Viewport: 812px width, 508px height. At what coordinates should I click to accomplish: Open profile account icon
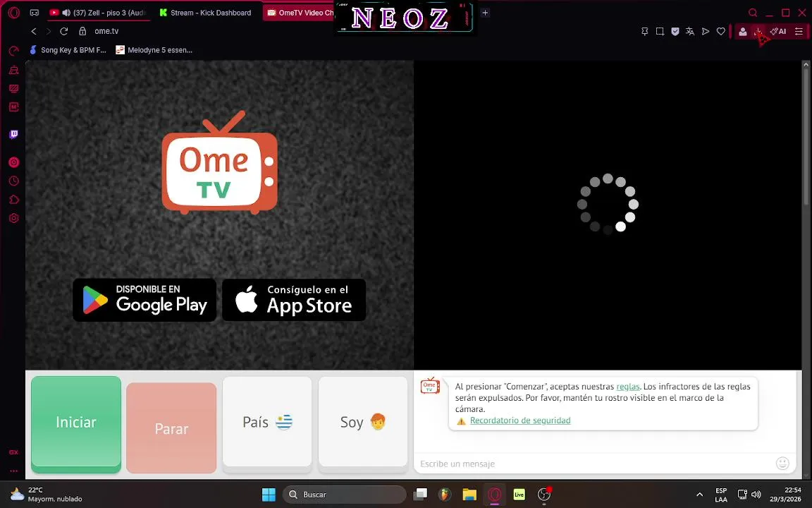(x=743, y=32)
